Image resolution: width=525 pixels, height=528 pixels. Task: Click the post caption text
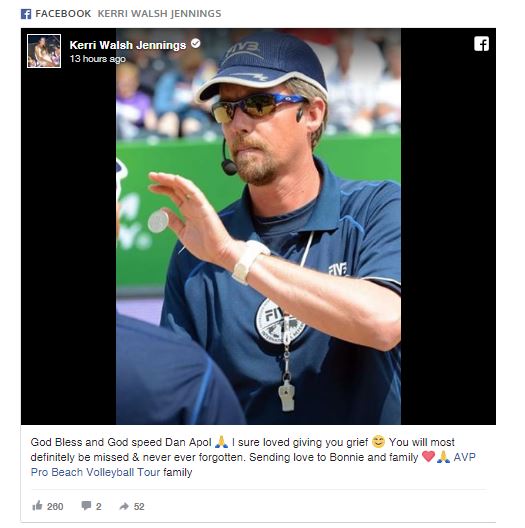[253, 457]
